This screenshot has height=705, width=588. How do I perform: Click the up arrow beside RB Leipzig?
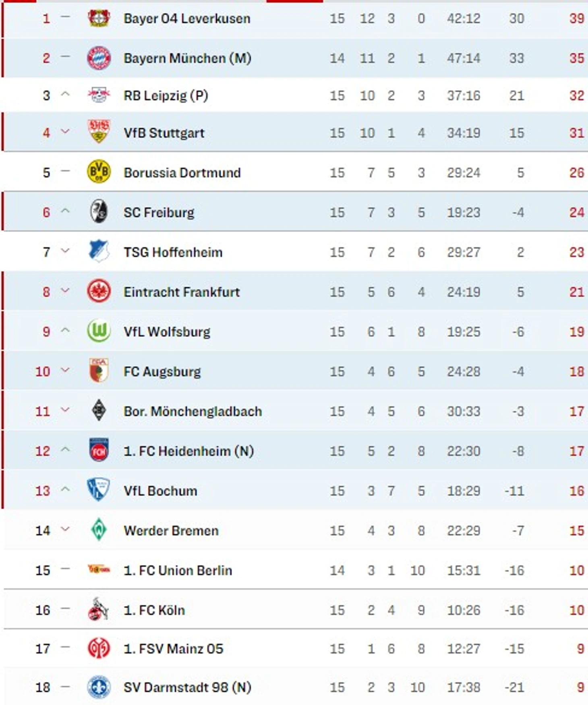pos(65,94)
